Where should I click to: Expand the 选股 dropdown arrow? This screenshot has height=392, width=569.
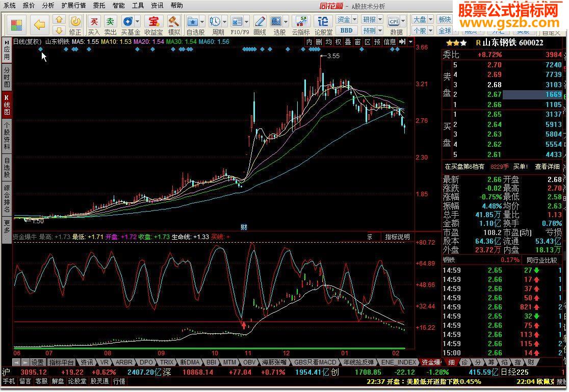coord(286,21)
